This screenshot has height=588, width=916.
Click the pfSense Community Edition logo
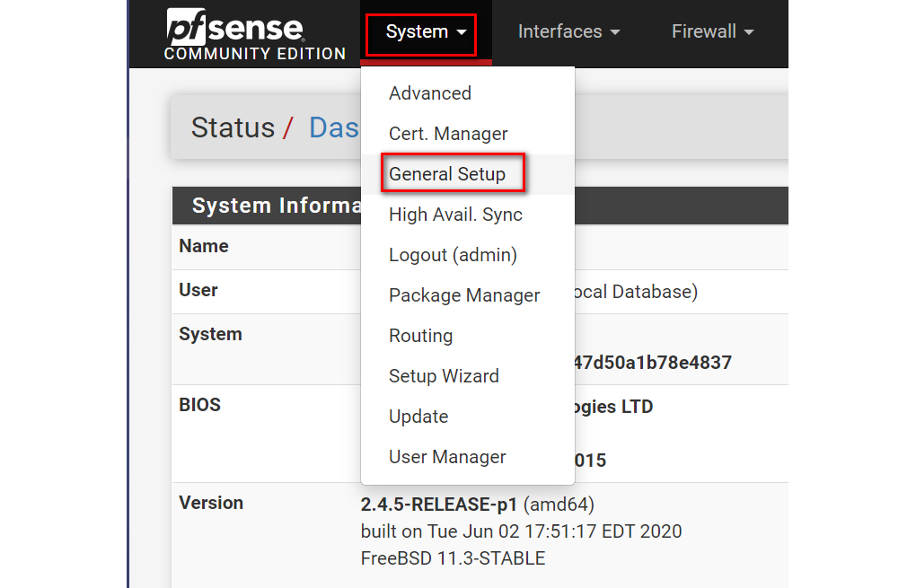[x=254, y=36]
